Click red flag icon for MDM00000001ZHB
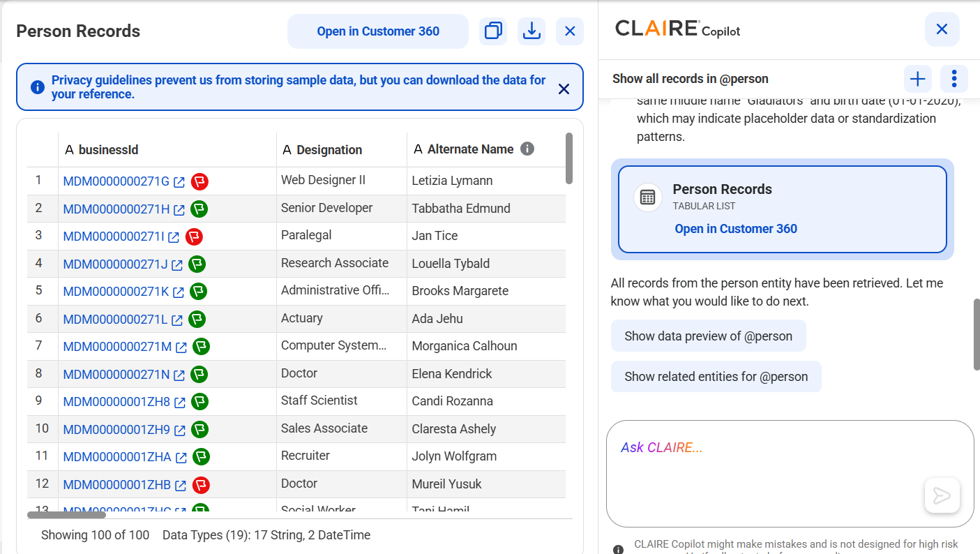The height and width of the screenshot is (554, 980). pos(201,484)
